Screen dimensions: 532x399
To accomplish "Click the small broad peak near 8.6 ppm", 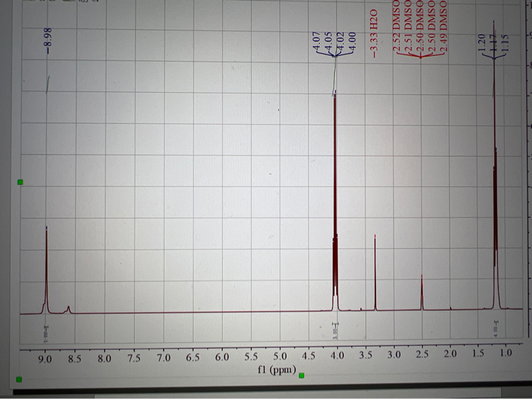I will tap(68, 309).
